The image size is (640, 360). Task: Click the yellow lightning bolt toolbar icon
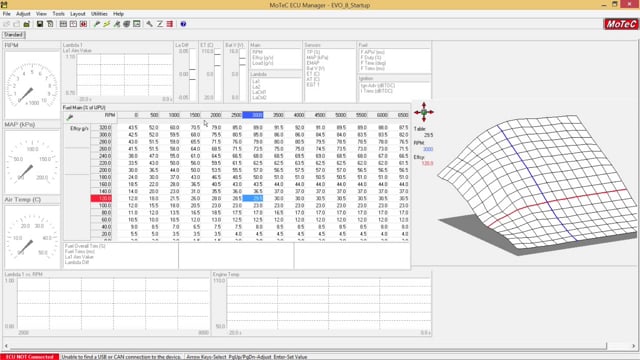[107, 24]
